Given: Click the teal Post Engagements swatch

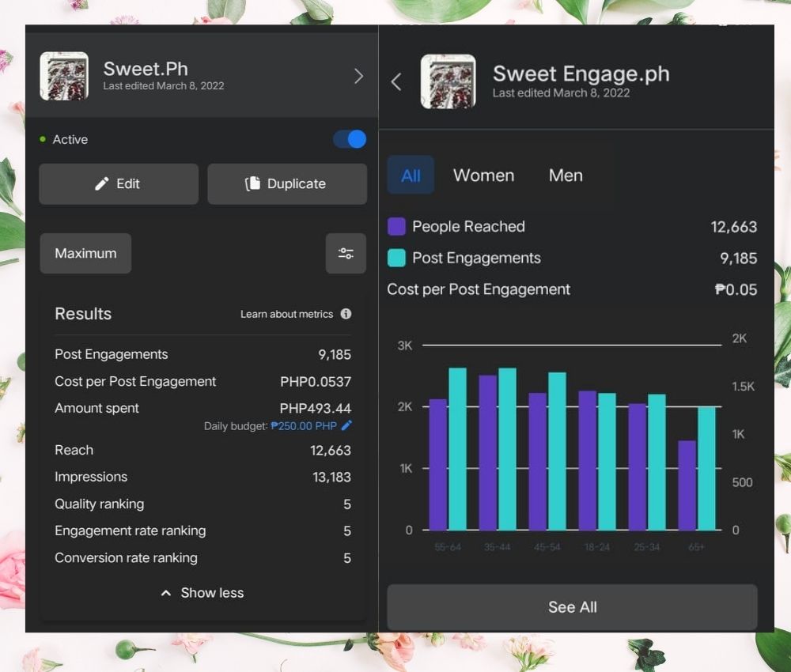Looking at the screenshot, I should [x=396, y=258].
